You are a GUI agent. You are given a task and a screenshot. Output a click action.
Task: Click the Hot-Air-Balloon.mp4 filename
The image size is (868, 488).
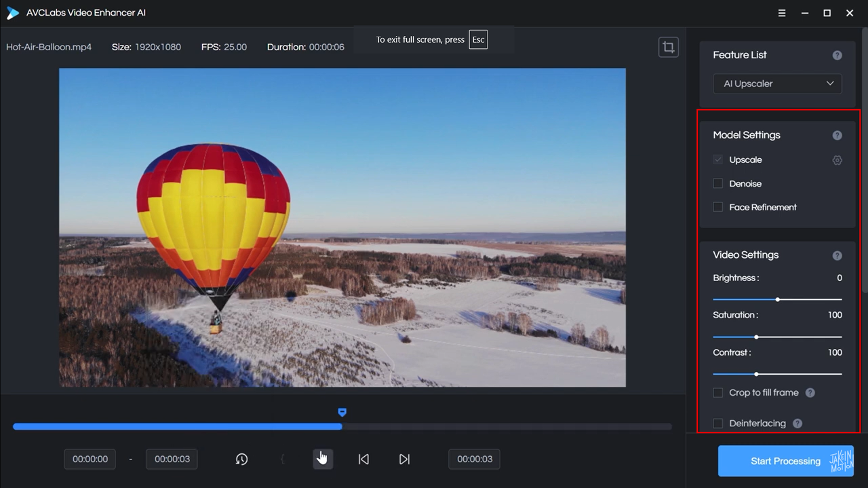pyautogui.click(x=48, y=47)
